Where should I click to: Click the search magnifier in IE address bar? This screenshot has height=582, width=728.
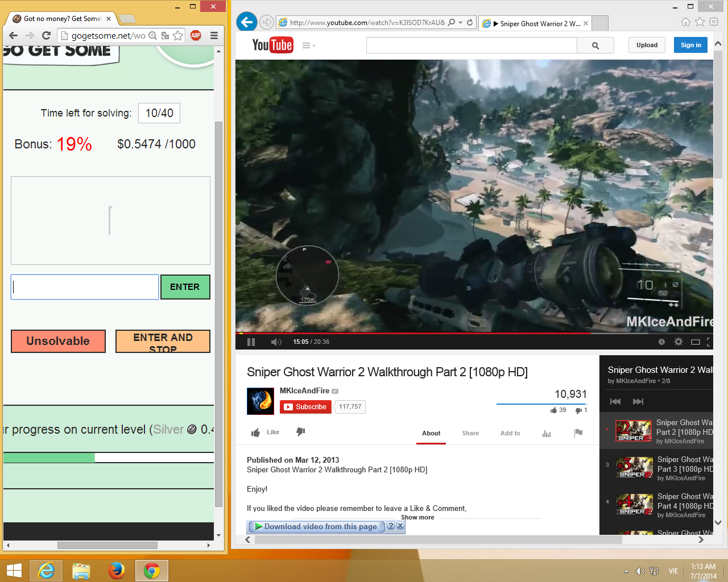click(x=452, y=23)
